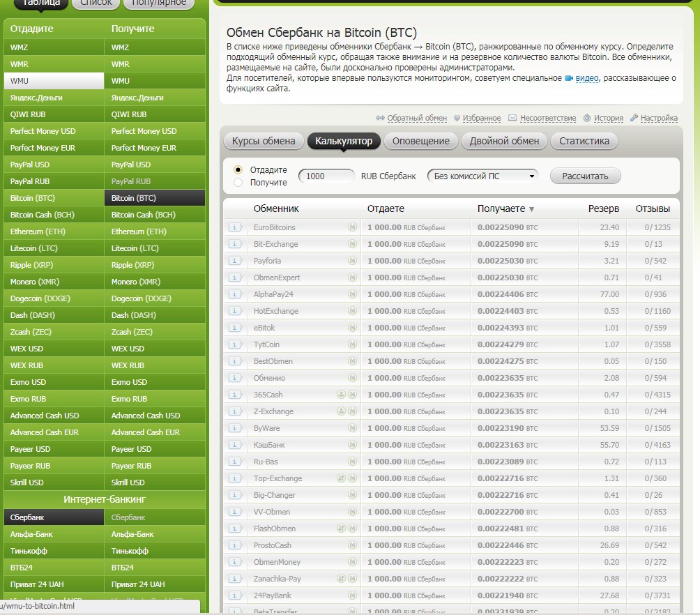Open the EuroBitcoins exchanger link
The height and width of the screenshot is (615, 700).
(x=275, y=227)
